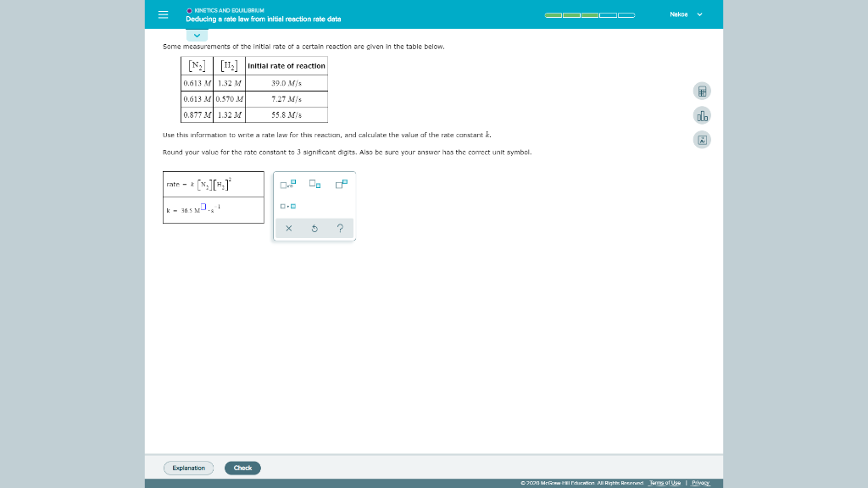The image size is (868, 488).
Task: Click the [N2] column header
Action: pyautogui.click(x=197, y=66)
